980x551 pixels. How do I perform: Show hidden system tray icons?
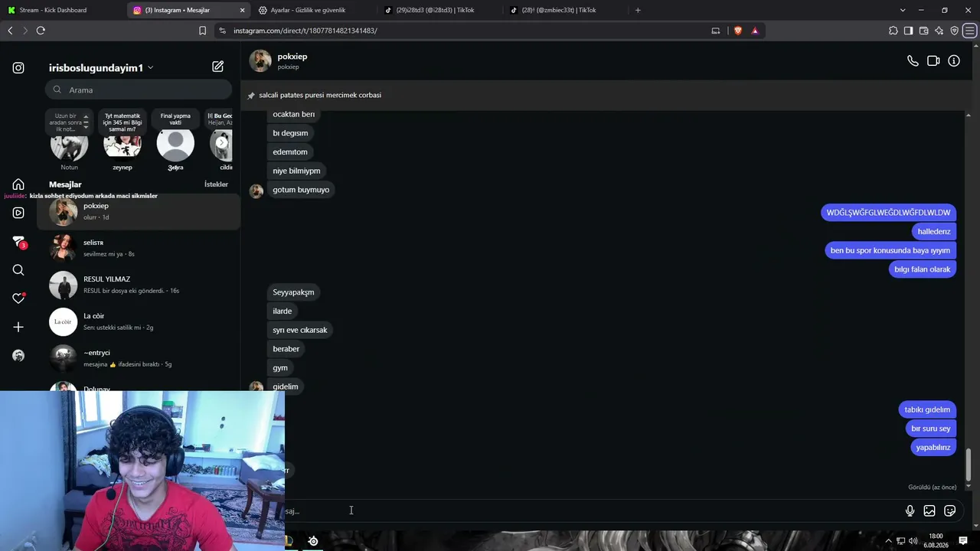tap(888, 541)
